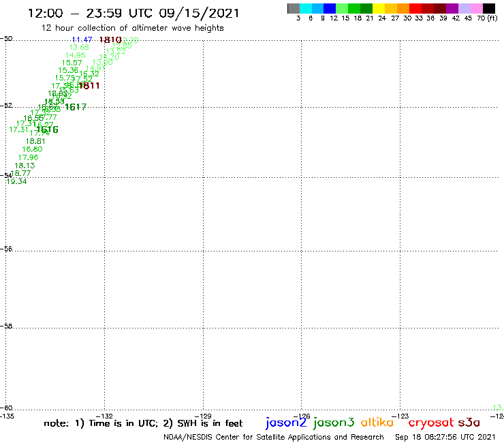Click the plot title with date 09/15/2021
Screen dimensions: 504x443
[133, 14]
